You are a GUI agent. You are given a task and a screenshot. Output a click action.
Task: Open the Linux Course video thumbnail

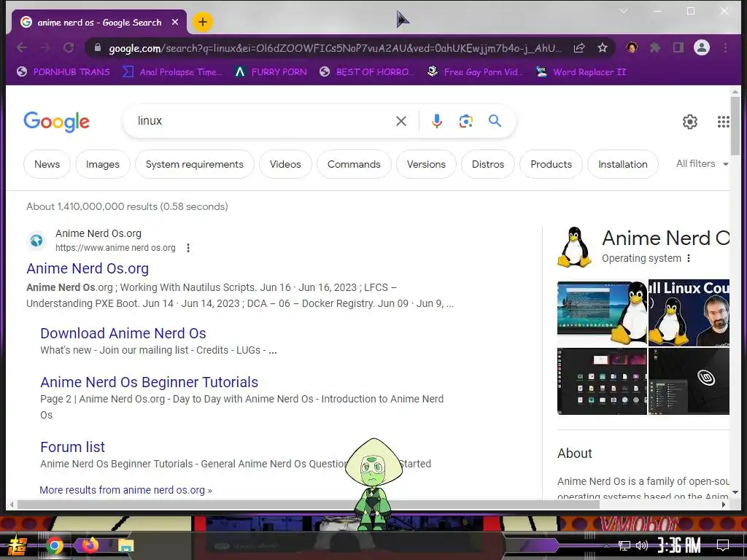[x=689, y=313]
